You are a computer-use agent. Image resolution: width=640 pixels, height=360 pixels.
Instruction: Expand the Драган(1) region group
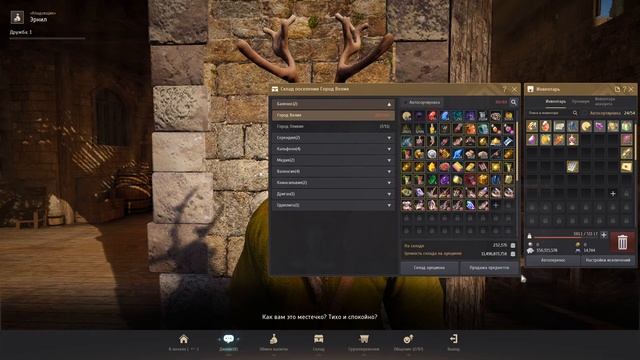pyautogui.click(x=333, y=194)
